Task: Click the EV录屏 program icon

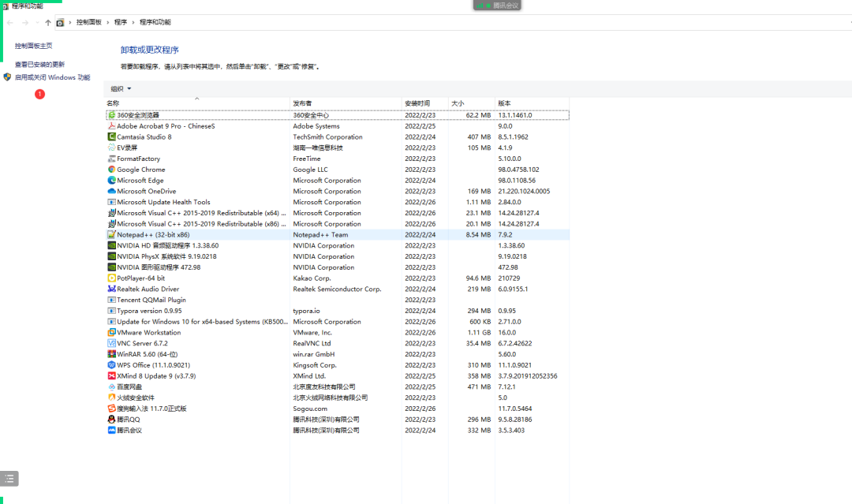Action: (x=111, y=147)
